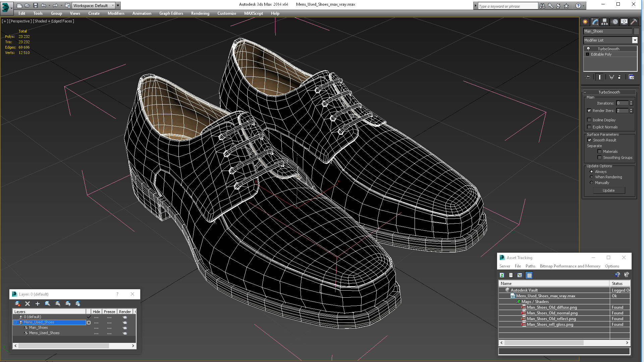The image size is (644, 362).
Task: Click the Freeze column header in Layer dialog
Action: pyautogui.click(x=109, y=312)
